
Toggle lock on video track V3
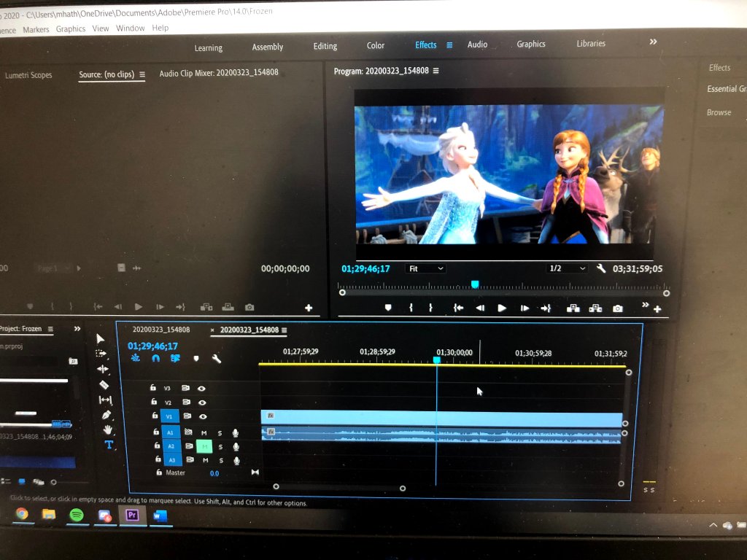point(153,388)
